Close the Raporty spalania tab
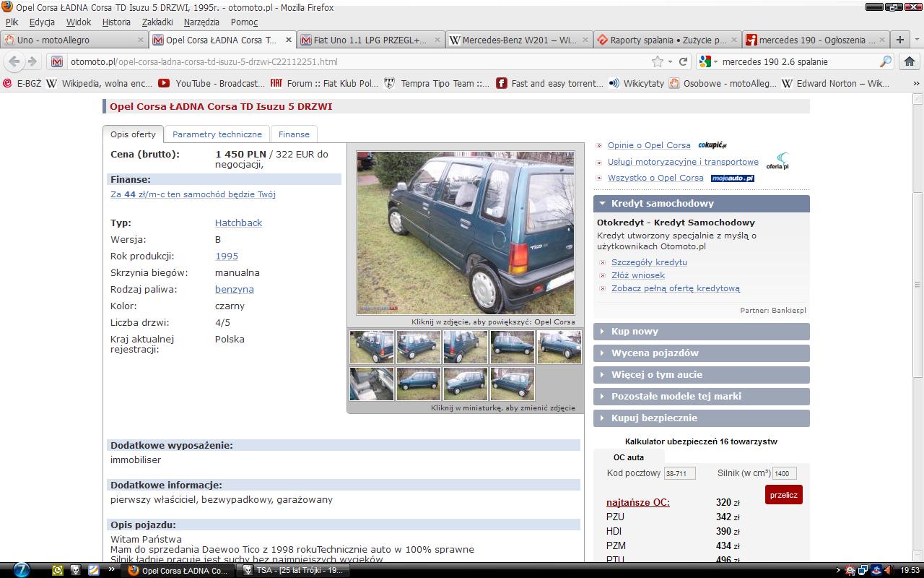 click(734, 40)
